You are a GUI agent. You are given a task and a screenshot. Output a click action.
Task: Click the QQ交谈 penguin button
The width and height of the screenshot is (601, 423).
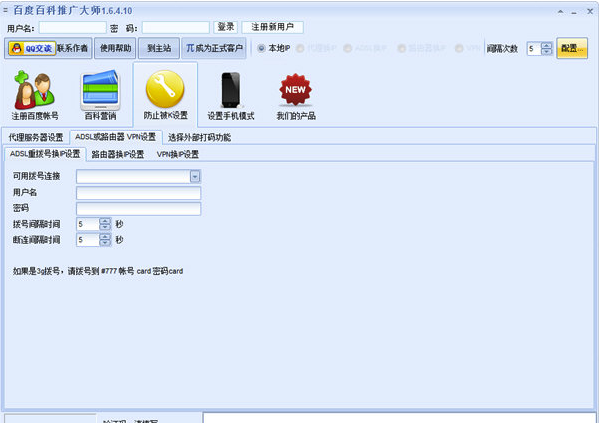(32, 48)
